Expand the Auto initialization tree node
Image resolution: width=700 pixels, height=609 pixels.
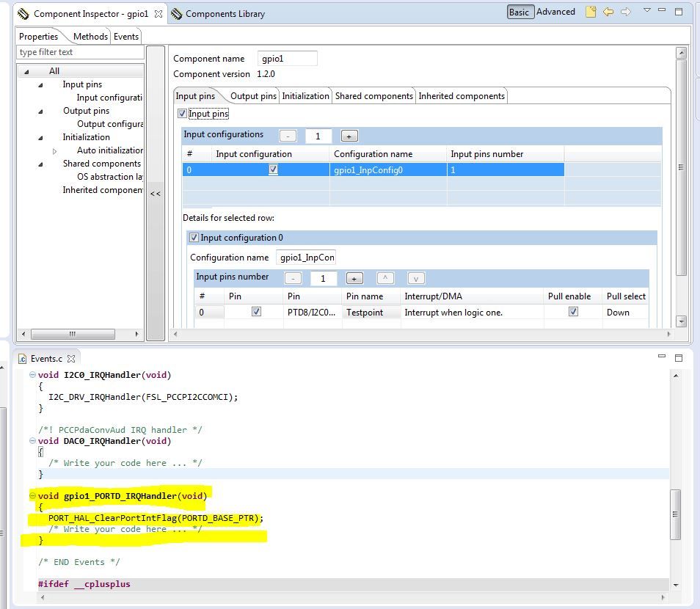[x=54, y=151]
